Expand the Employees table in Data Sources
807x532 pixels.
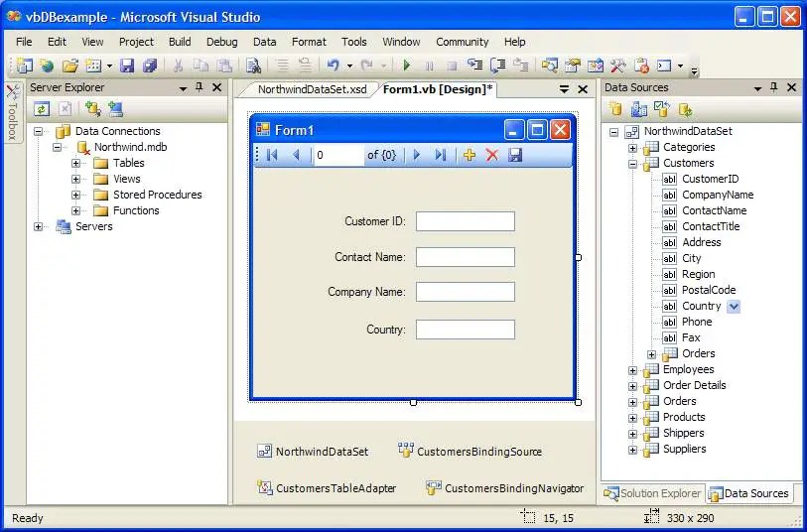pos(632,370)
